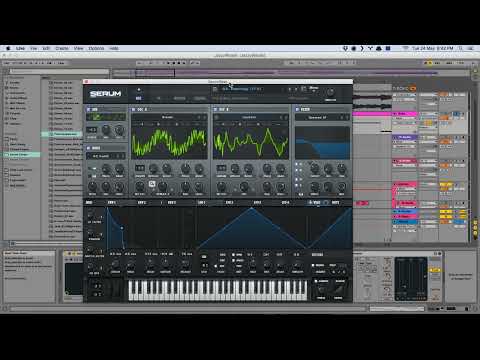Click the Serum logo
This screenshot has width=480, height=360.
[105, 94]
